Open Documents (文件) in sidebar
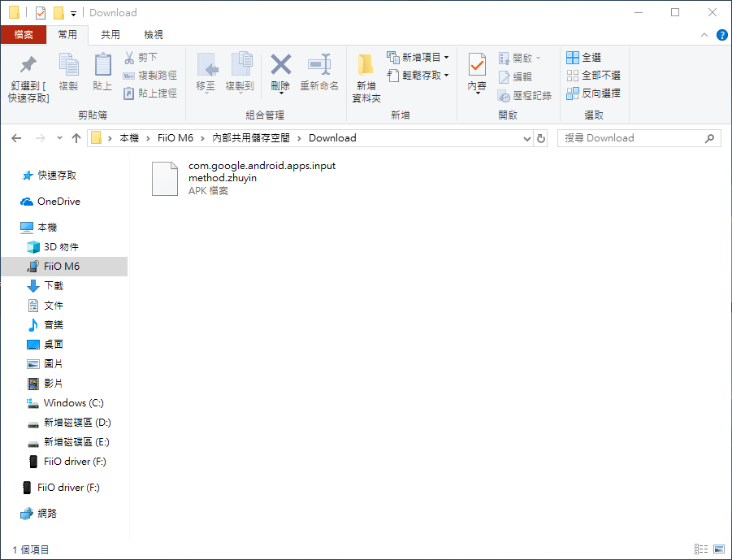The width and height of the screenshot is (732, 560). (x=45, y=306)
